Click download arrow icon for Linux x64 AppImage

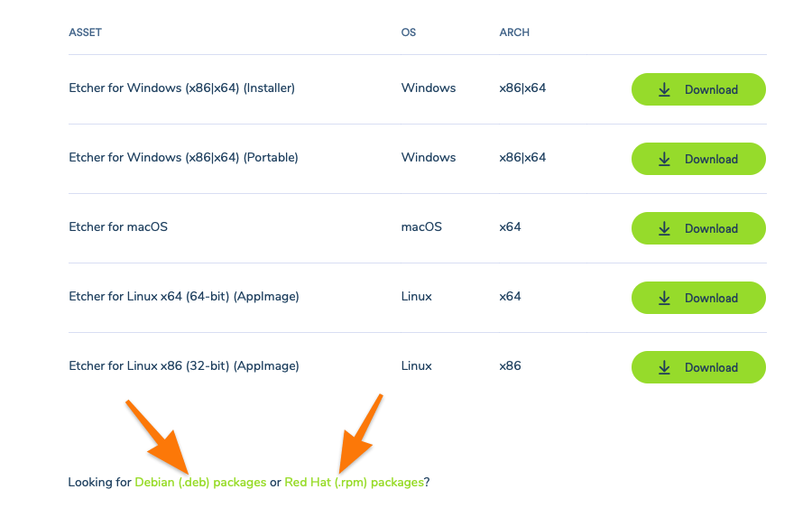point(664,298)
